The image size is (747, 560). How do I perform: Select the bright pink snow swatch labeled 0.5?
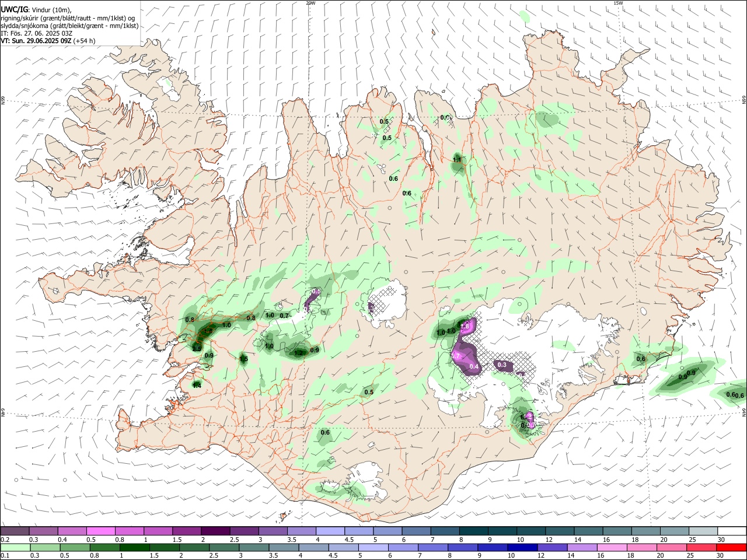101,531
